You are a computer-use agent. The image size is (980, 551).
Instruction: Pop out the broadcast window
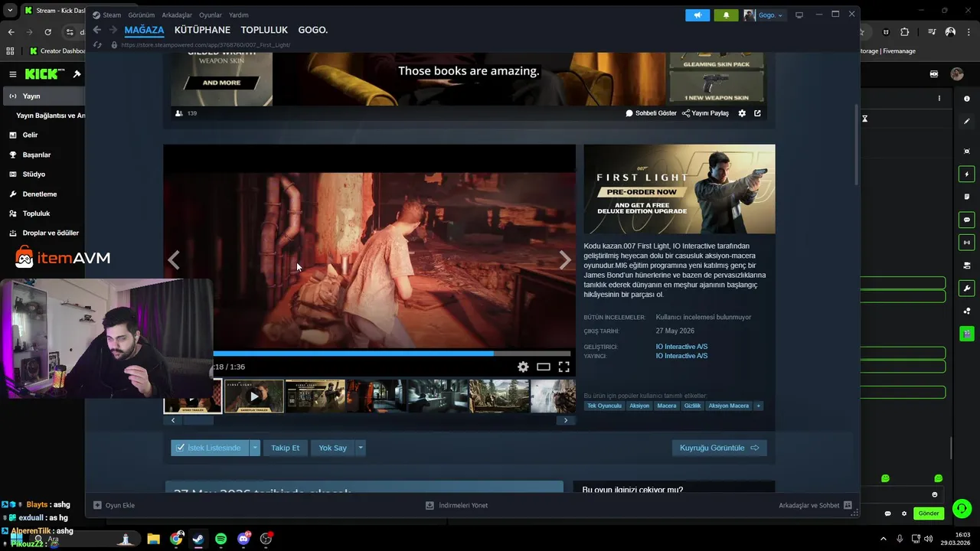[757, 113]
